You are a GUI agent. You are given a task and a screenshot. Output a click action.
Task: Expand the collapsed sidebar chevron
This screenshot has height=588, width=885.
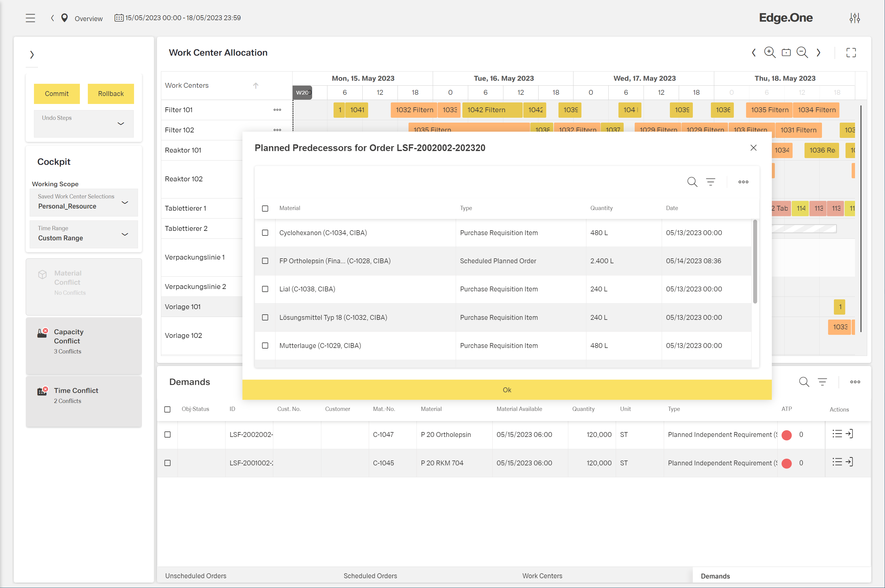click(x=32, y=55)
